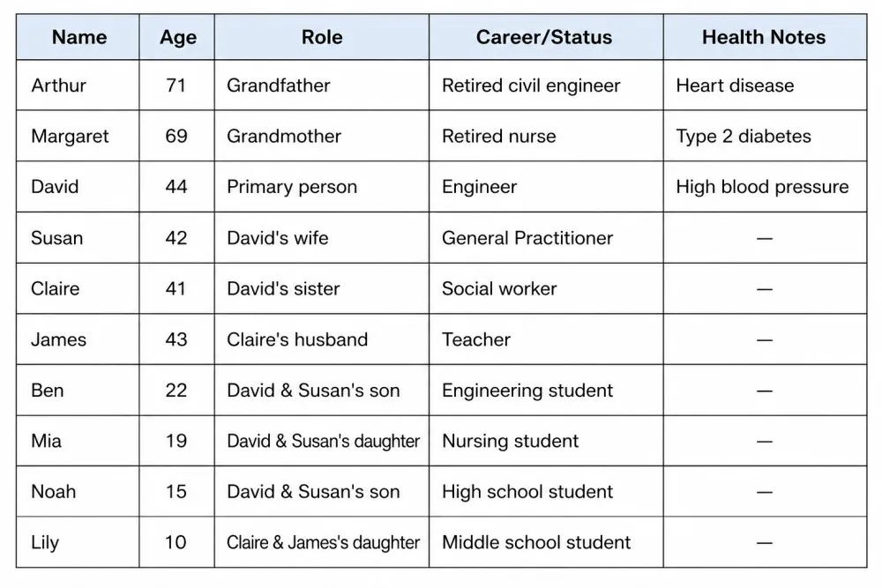Select the Nursing student cell

(x=511, y=441)
